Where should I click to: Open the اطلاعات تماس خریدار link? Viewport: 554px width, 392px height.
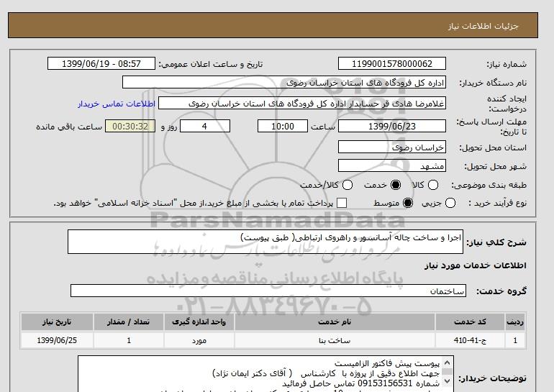coord(117,104)
